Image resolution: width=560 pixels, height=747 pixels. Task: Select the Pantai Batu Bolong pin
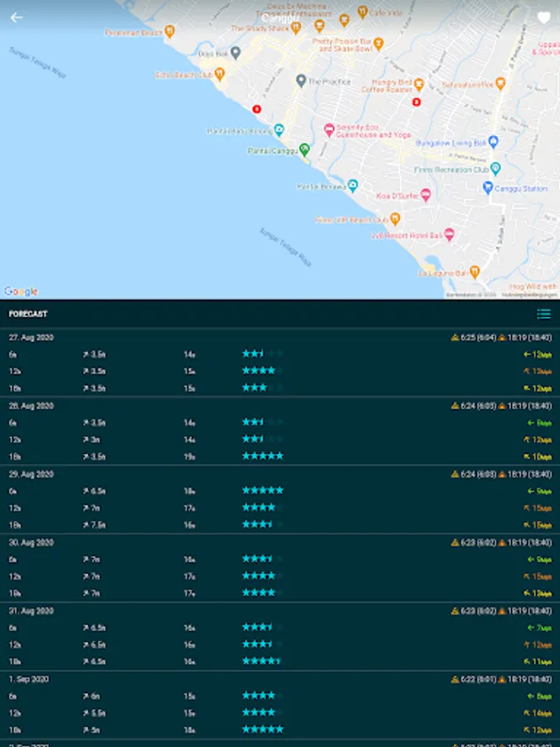[x=279, y=129]
